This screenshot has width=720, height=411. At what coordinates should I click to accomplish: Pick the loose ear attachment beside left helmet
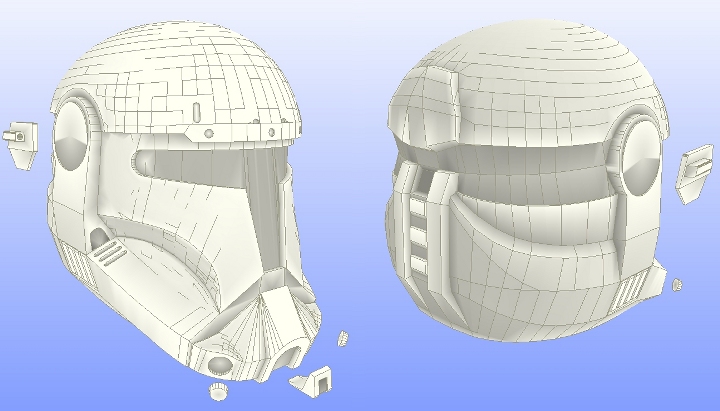tap(21, 145)
